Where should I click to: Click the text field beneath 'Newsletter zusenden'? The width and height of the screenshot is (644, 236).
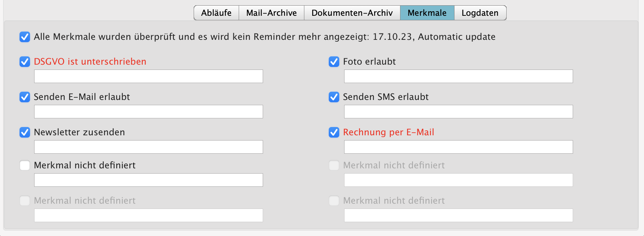[x=149, y=147]
